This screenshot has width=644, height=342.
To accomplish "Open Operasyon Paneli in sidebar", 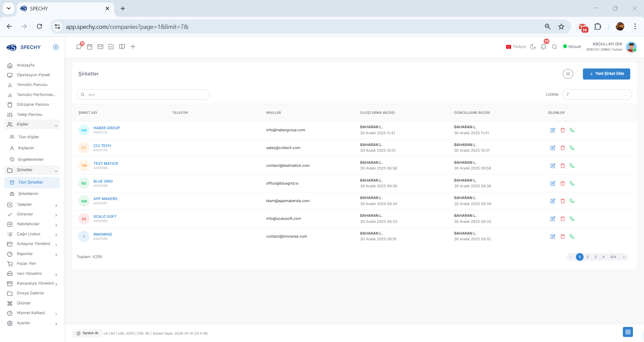I will point(32,75).
